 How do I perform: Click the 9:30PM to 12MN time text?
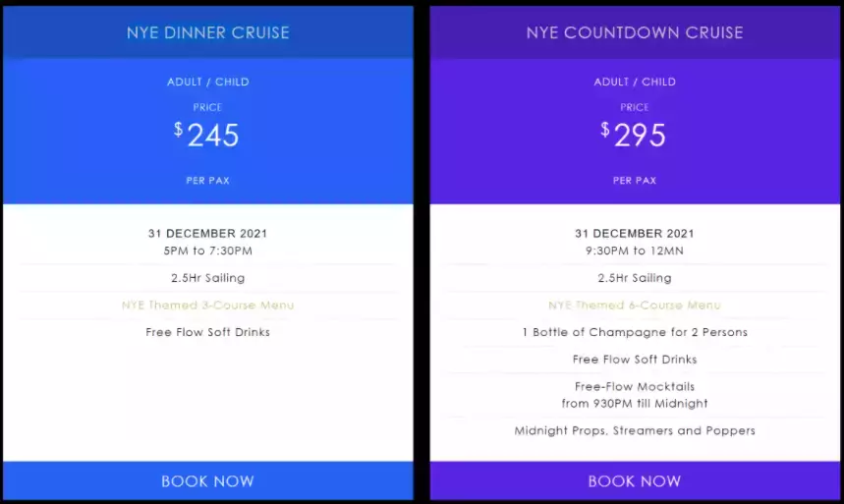(x=634, y=251)
